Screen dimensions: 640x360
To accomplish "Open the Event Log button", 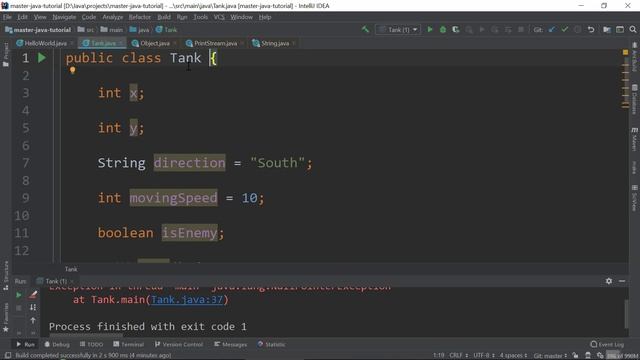I will tap(607, 344).
